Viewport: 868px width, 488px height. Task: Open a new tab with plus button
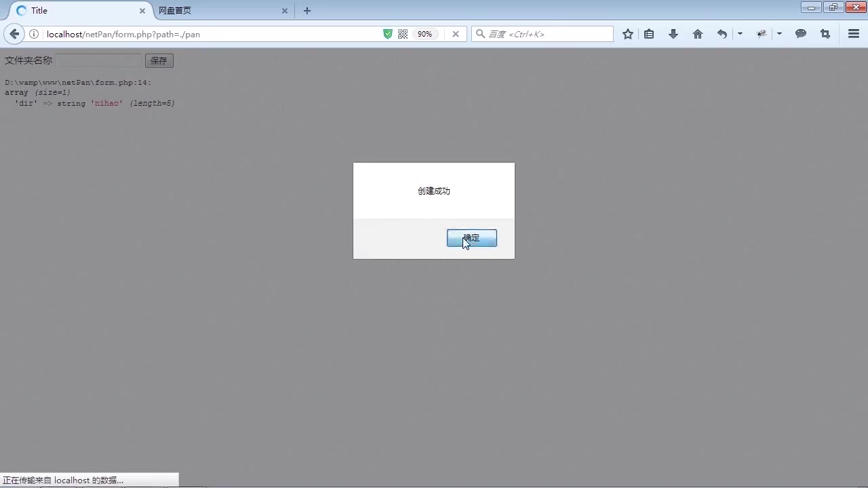307,11
